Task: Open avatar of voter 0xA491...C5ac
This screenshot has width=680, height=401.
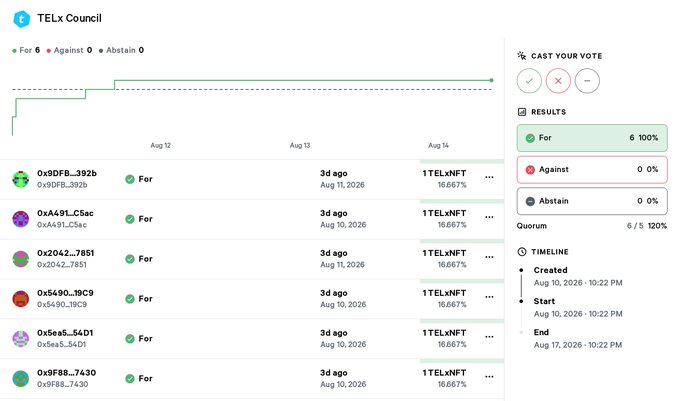Action: 20,219
